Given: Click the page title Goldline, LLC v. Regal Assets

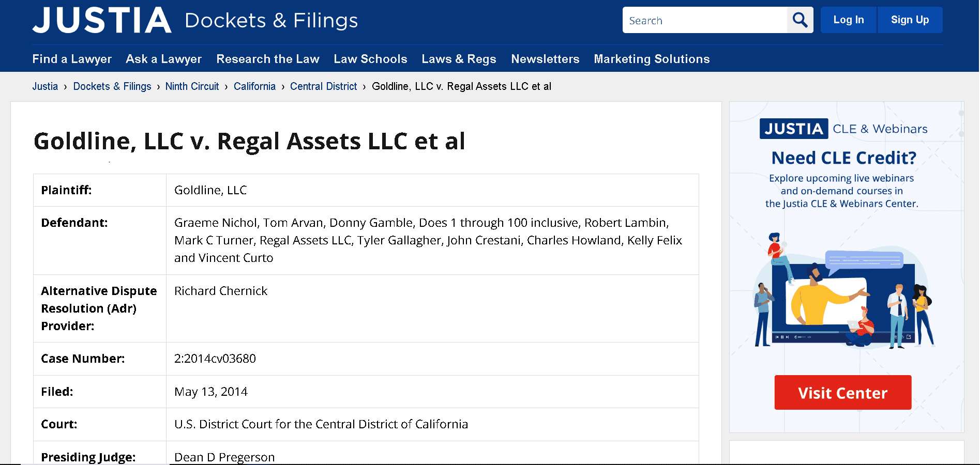Looking at the screenshot, I should click(249, 141).
